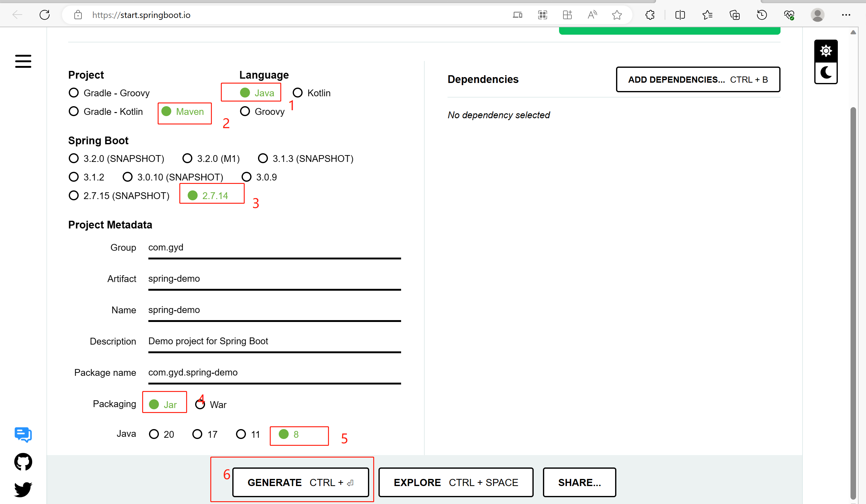Choose Java as the language
The width and height of the screenshot is (866, 504).
click(x=257, y=93)
